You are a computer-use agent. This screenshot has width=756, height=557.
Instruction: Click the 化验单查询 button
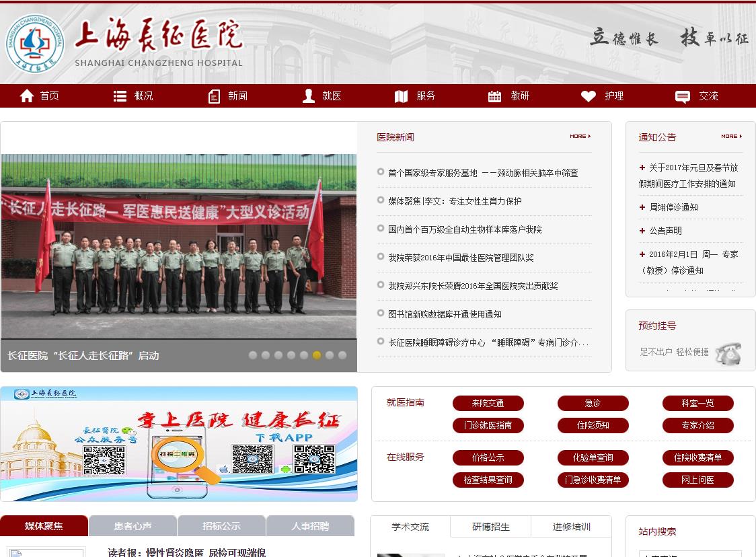tap(593, 457)
